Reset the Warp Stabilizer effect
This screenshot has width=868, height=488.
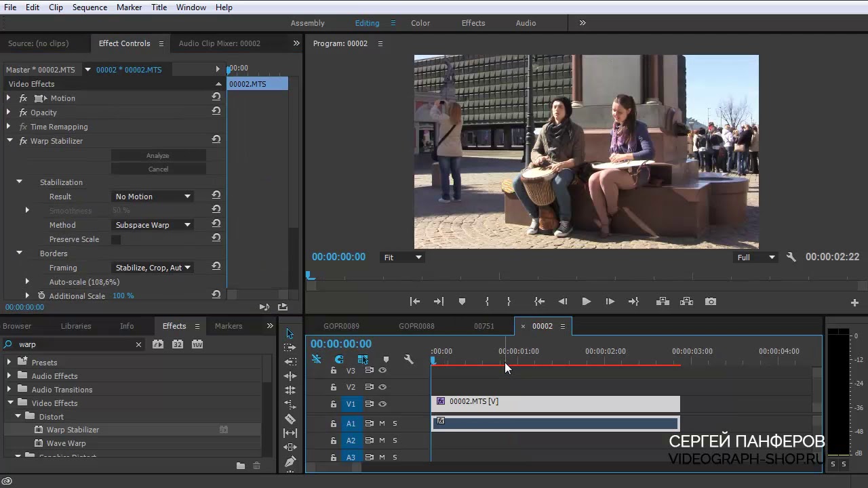216,140
